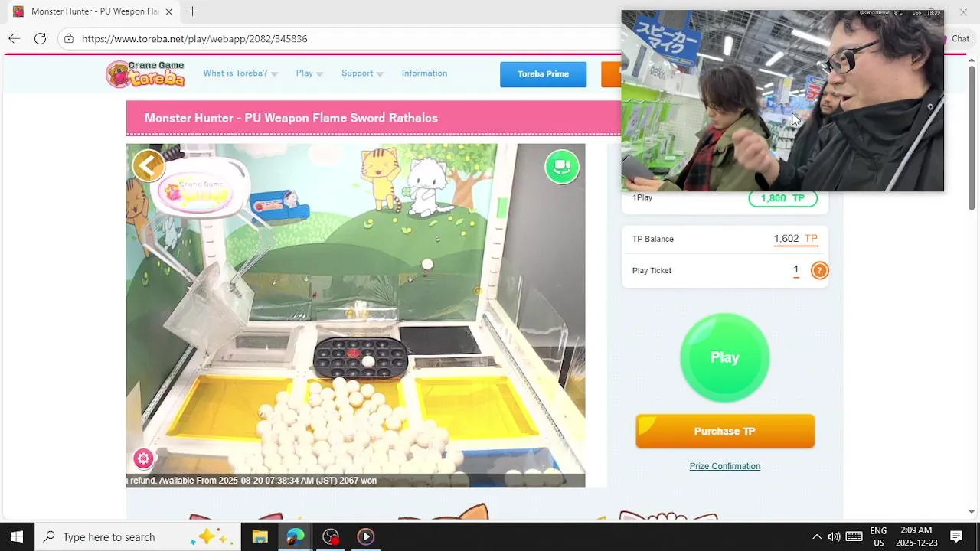Open Microsoft Edge from the taskbar
The width and height of the screenshot is (980, 551).
(295, 536)
